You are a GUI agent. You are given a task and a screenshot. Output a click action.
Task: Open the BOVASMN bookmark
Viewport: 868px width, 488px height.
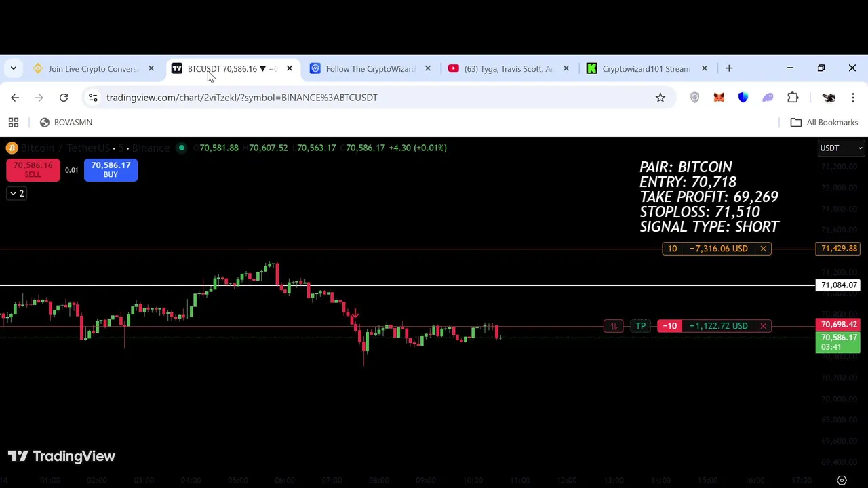[66, 122]
